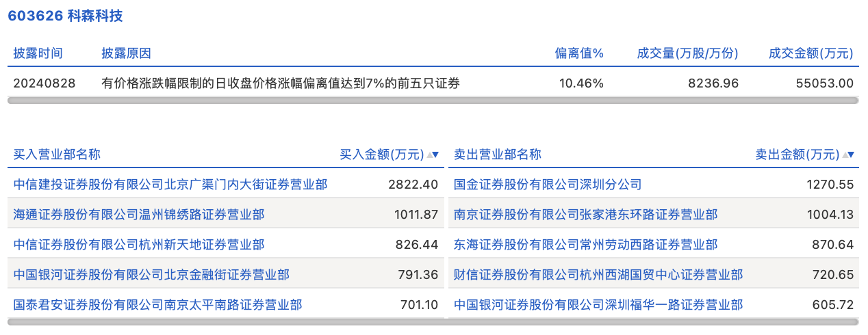The height and width of the screenshot is (335, 868).
Task: Click descending sort arrow beside 买入金额(万元)
Action: (436, 155)
